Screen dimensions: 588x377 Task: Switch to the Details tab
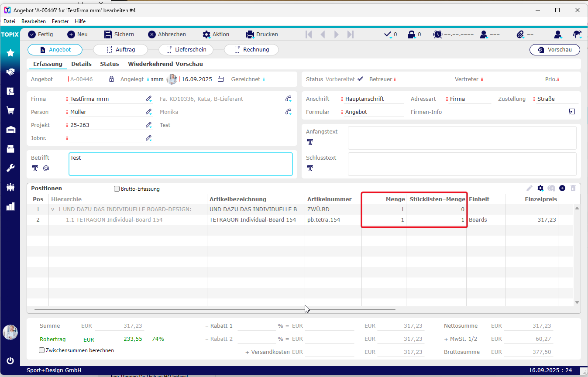pos(81,64)
